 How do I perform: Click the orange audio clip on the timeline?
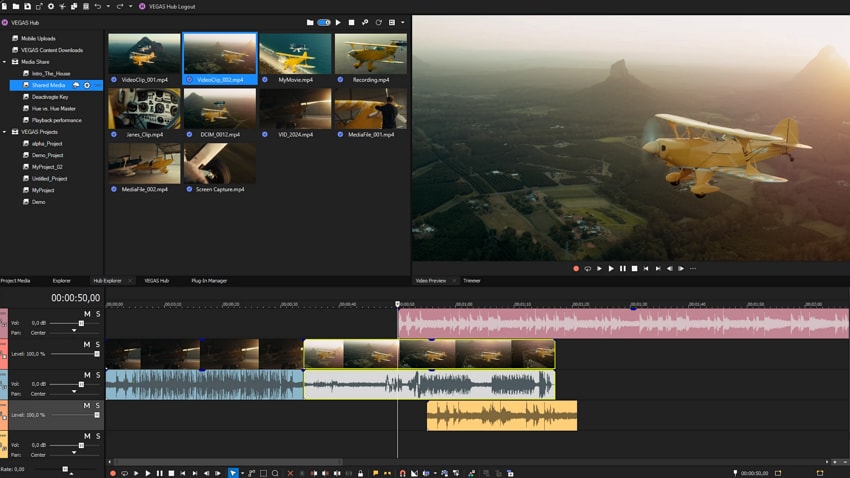pos(502,416)
